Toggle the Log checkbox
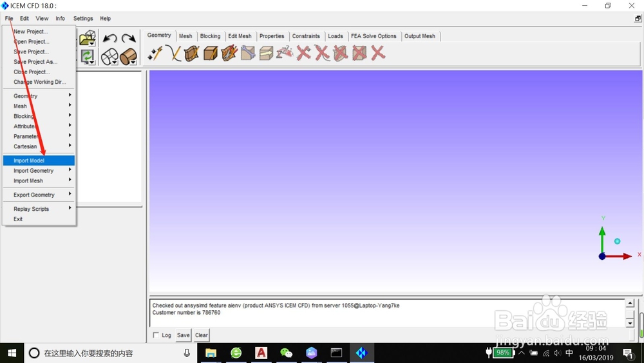The height and width of the screenshot is (363, 644). (x=156, y=335)
